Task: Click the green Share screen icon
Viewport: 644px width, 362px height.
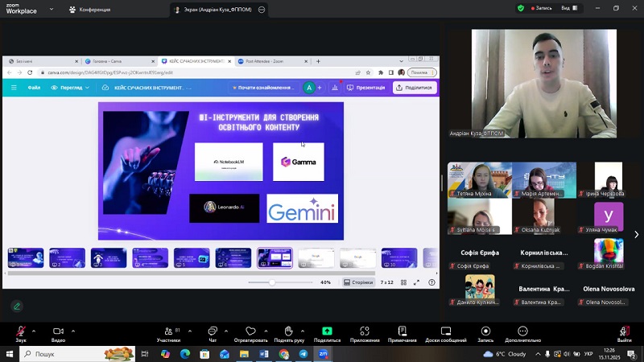Action: (x=327, y=331)
